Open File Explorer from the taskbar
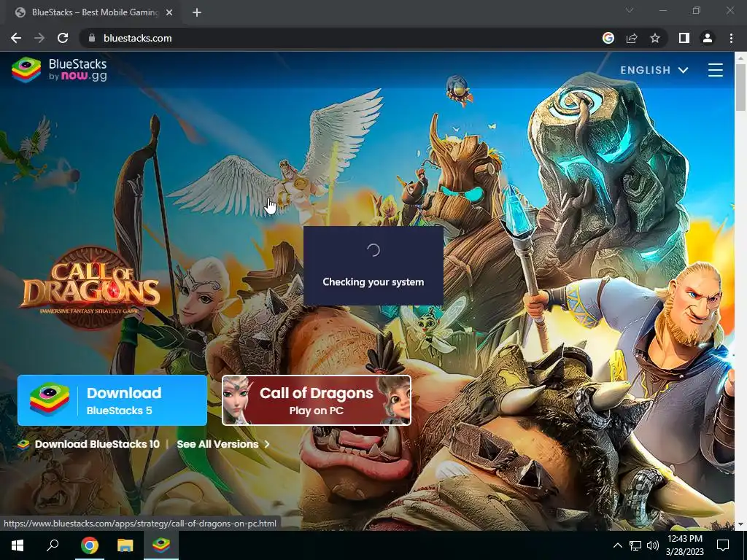The width and height of the screenshot is (747, 560). (x=125, y=545)
